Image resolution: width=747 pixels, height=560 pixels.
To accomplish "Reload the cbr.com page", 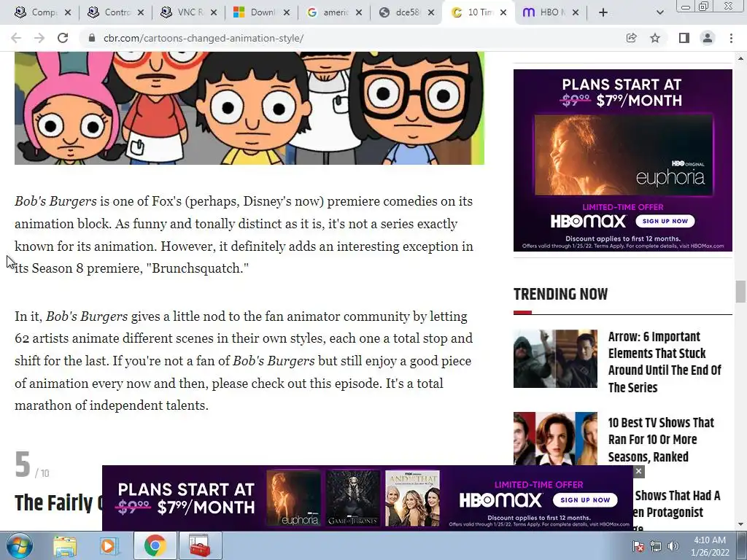I will 63,38.
